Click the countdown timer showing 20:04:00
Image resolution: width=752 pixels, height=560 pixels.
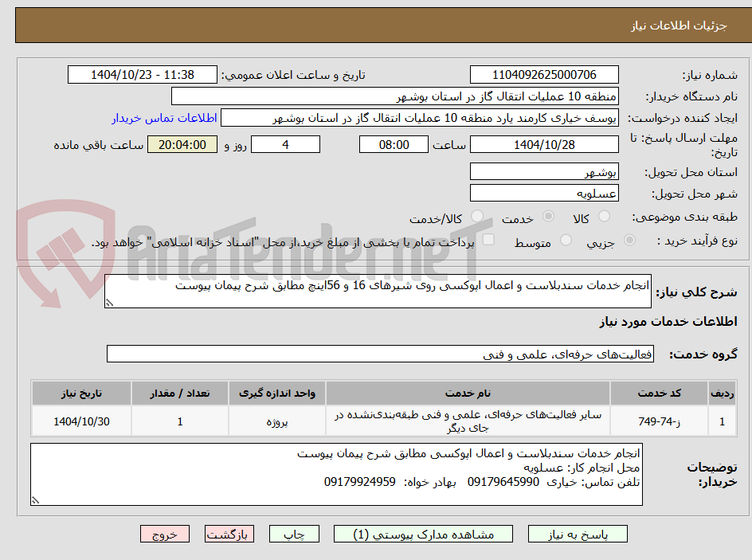(x=182, y=144)
